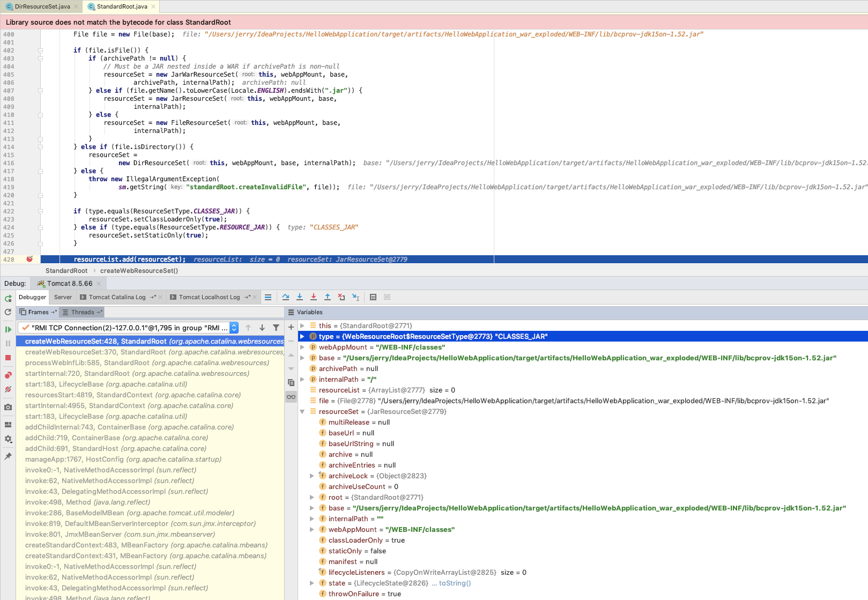Click the Tomcat 8.5.66 debug session tab
Viewport: 868px width, 600px height.
69,283
